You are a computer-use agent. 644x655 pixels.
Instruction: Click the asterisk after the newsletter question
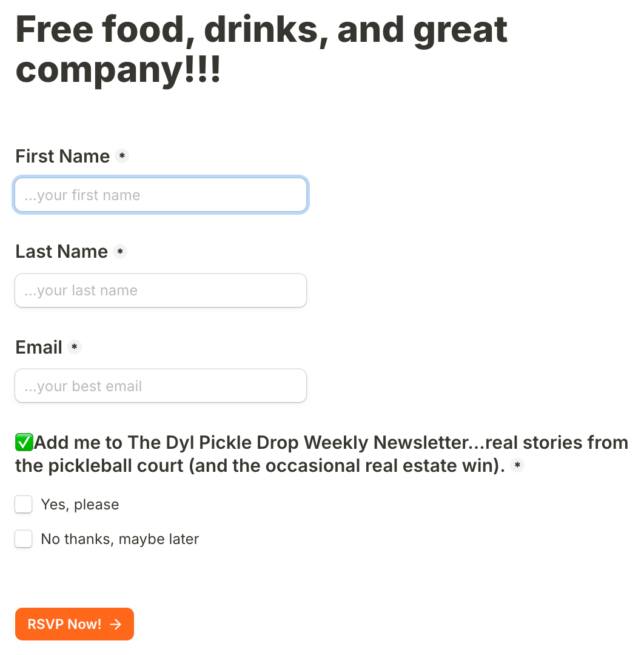pyautogui.click(x=517, y=465)
